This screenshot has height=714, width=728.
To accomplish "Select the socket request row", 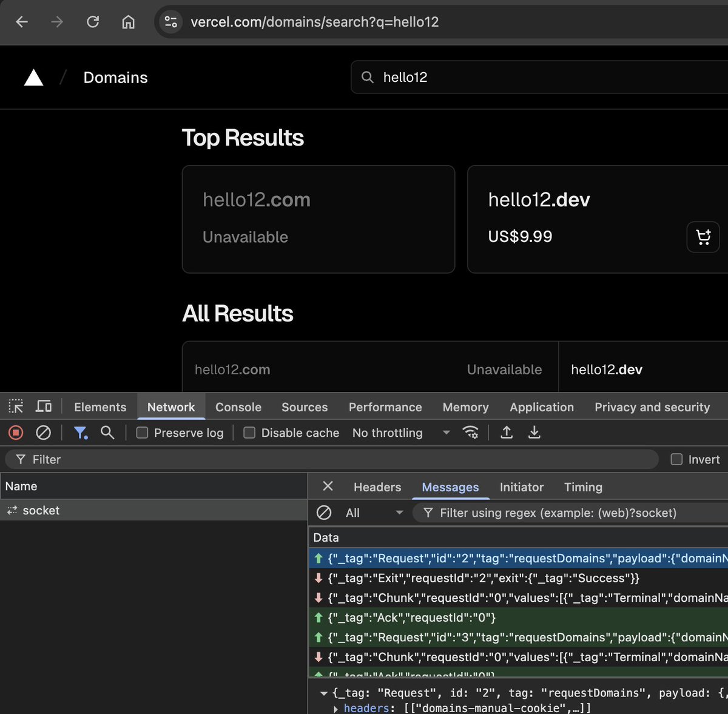I will 153,510.
